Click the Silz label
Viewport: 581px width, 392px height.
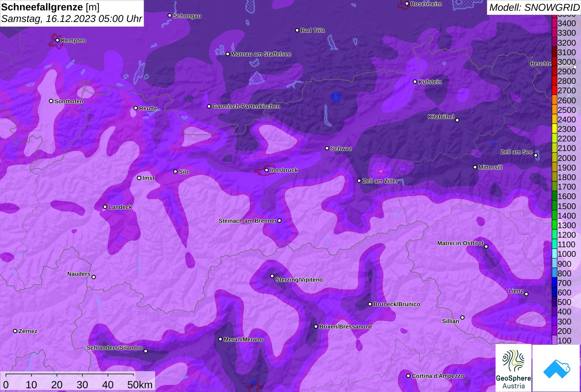click(184, 172)
